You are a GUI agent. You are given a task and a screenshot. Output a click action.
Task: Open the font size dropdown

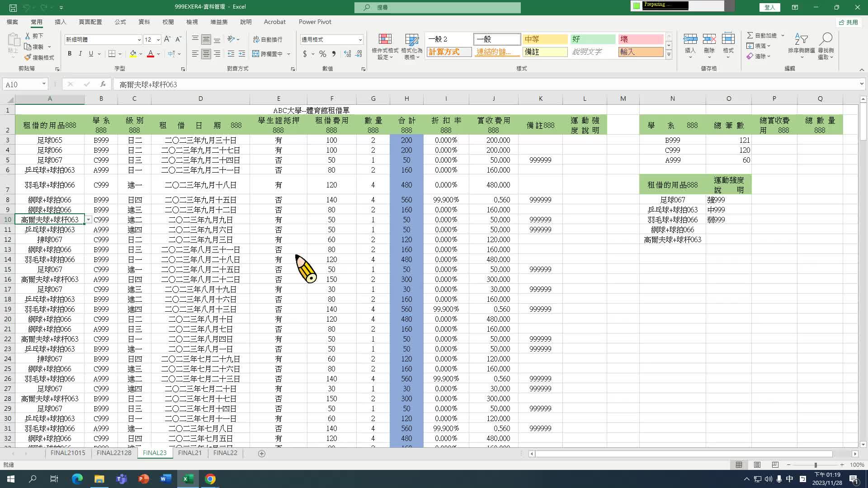coord(158,40)
